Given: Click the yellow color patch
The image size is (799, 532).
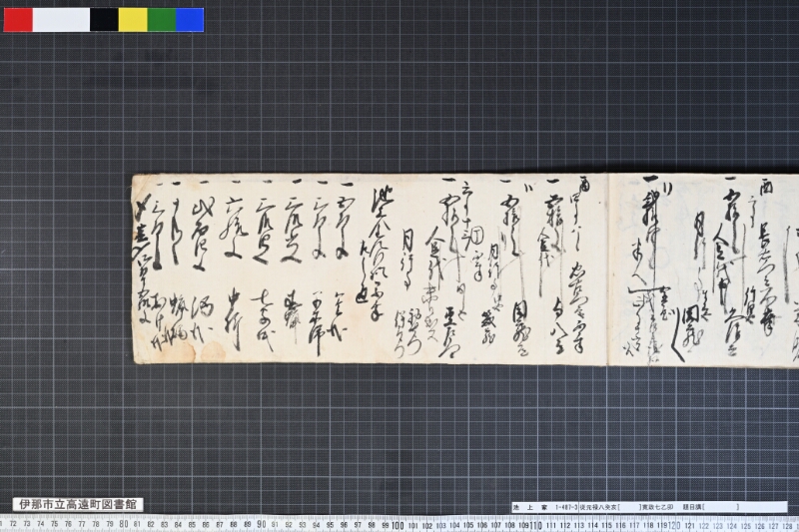Looking at the screenshot, I should tap(133, 20).
